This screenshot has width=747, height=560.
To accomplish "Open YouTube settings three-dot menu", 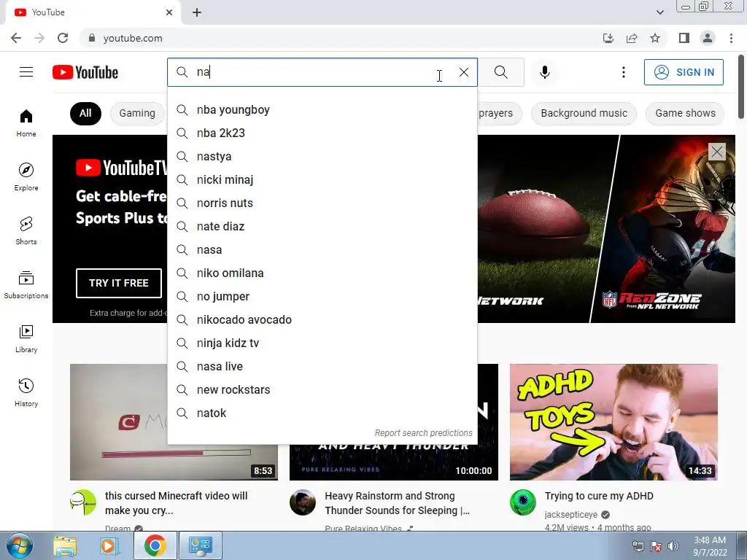I will coord(623,72).
